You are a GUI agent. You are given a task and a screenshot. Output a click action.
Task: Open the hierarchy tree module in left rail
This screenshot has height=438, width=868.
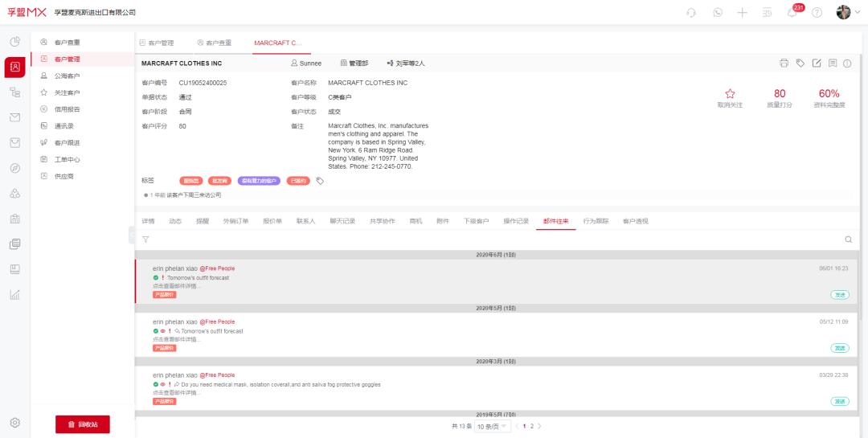coord(15,92)
